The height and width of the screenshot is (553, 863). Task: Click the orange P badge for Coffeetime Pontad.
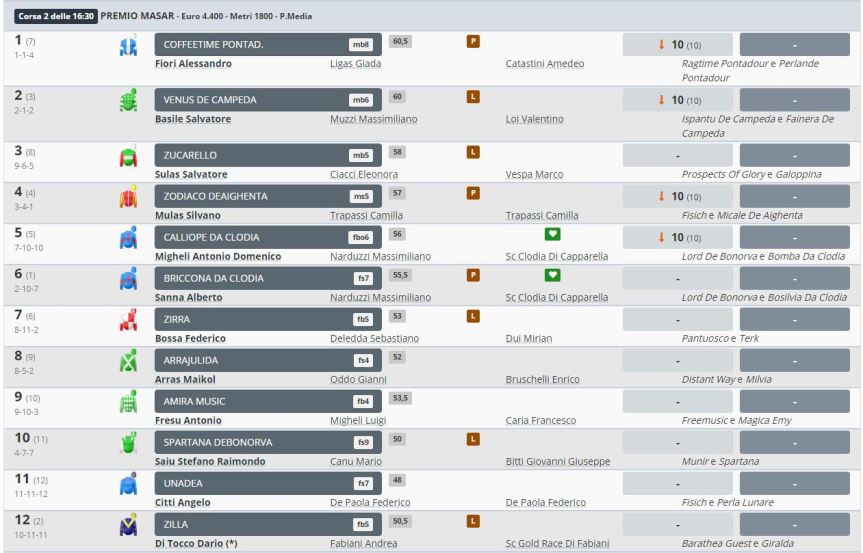[x=474, y=41]
